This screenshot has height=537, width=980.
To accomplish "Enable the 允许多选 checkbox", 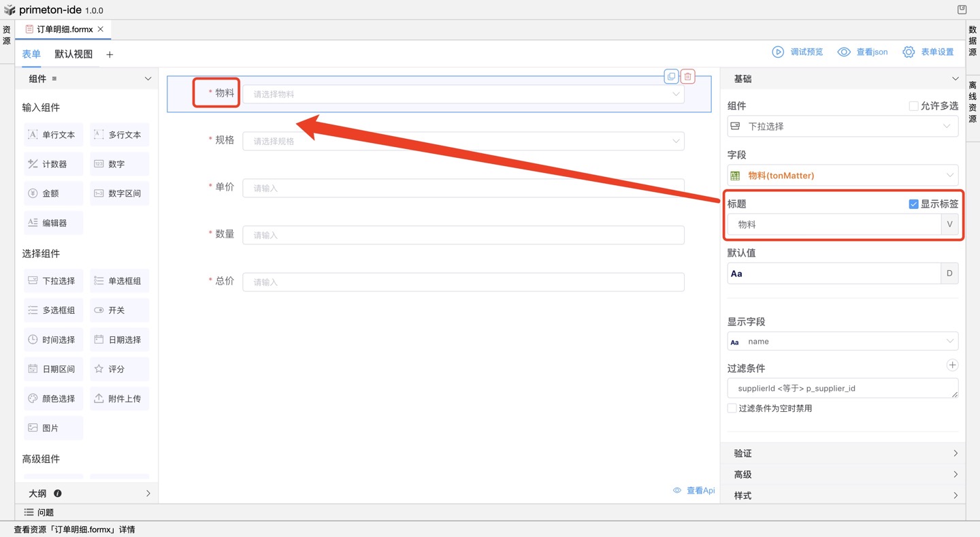I will click(913, 106).
